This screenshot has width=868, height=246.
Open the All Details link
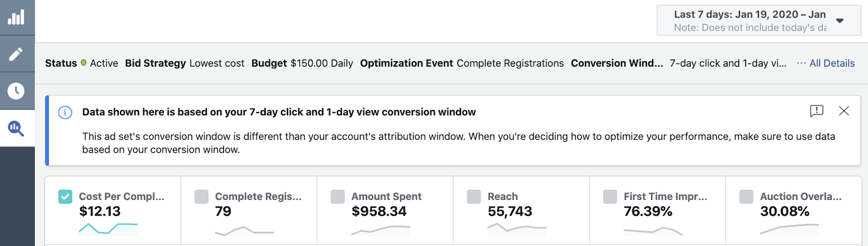(x=832, y=63)
